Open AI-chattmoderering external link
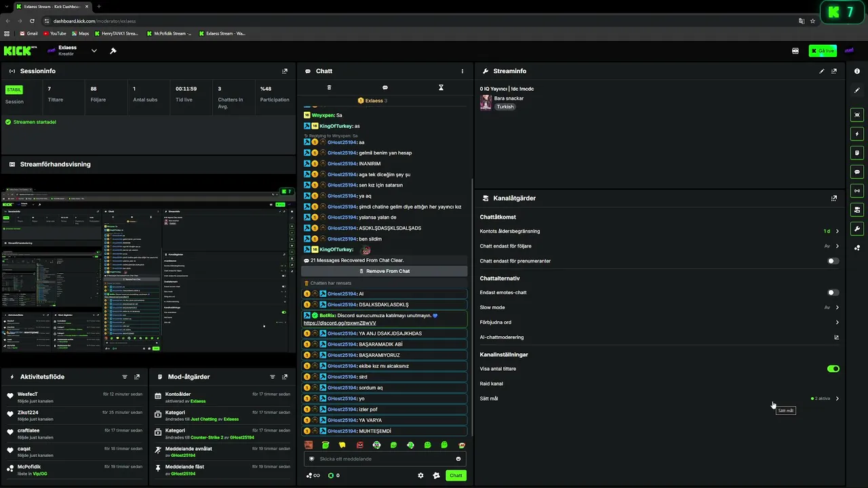 [837, 337]
